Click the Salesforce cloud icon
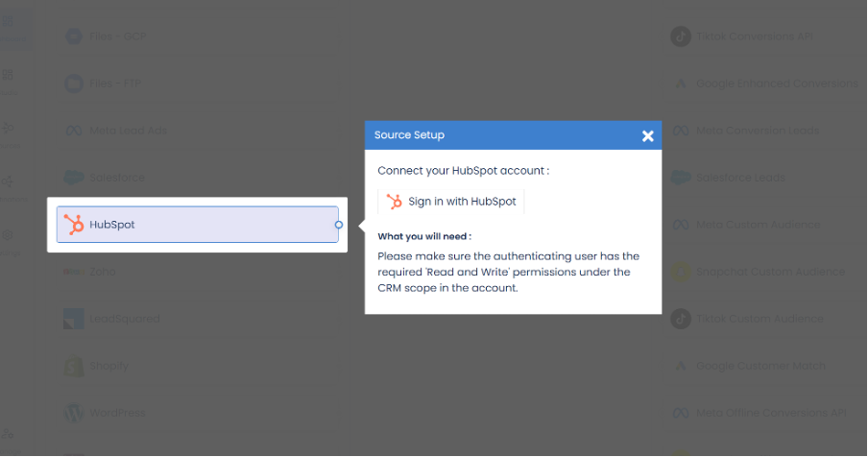The height and width of the screenshot is (457, 868). 74,178
